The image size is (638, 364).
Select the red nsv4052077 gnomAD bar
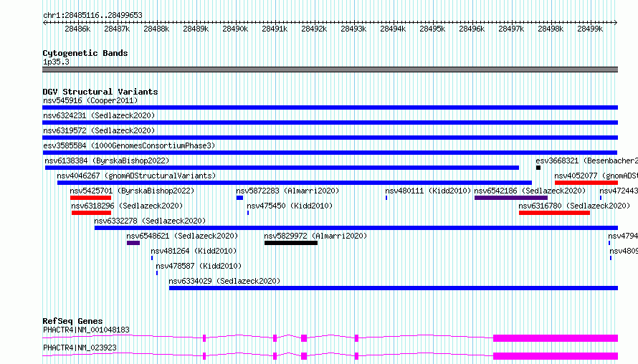(x=586, y=183)
